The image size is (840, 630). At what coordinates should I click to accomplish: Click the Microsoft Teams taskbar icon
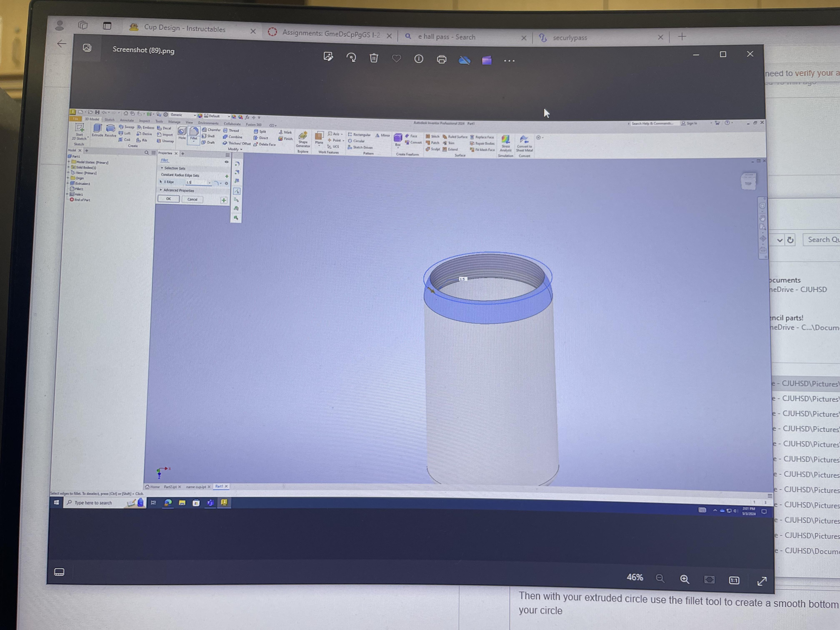210,502
